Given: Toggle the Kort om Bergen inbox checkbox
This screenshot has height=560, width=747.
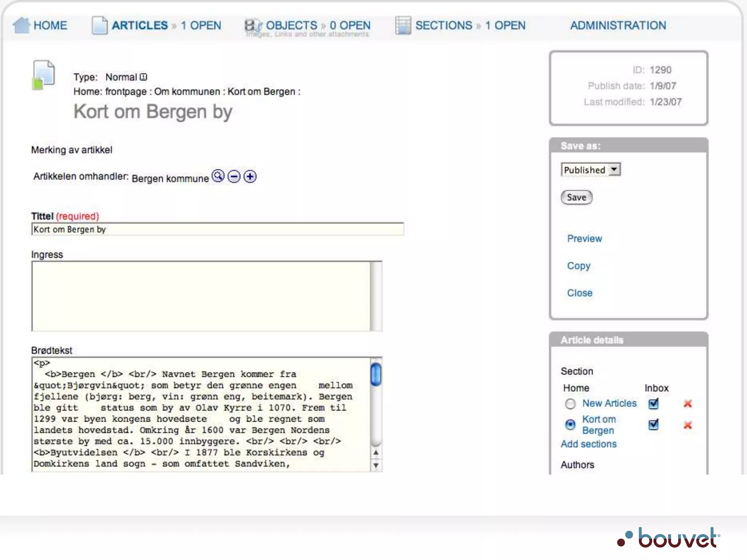Looking at the screenshot, I should tap(653, 425).
